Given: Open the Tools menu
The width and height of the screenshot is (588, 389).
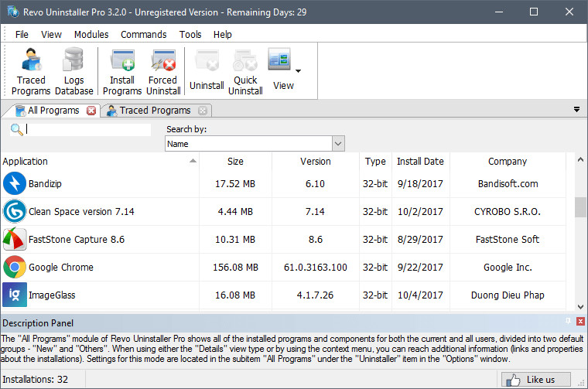Looking at the screenshot, I should click(x=190, y=35).
